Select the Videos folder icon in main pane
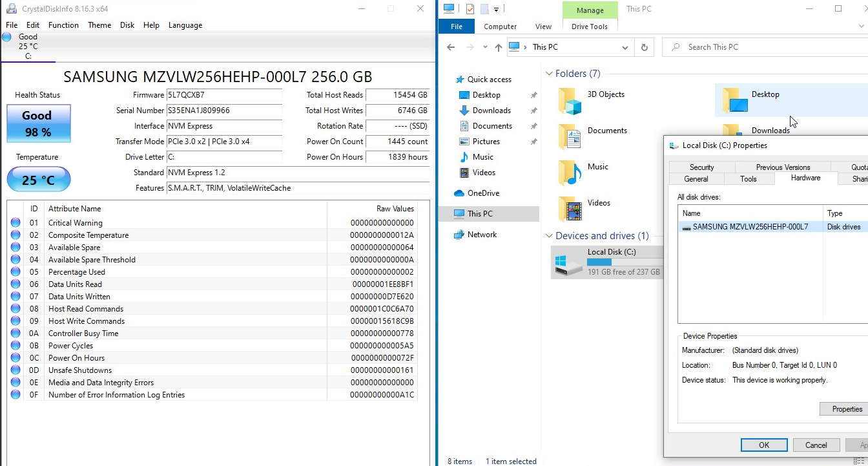 click(570, 209)
